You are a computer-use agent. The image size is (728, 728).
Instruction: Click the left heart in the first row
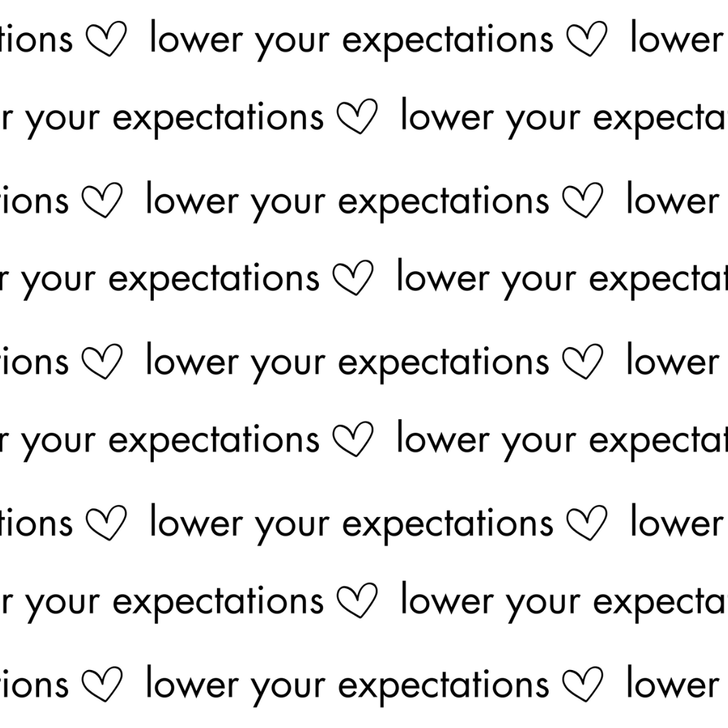[x=107, y=40]
